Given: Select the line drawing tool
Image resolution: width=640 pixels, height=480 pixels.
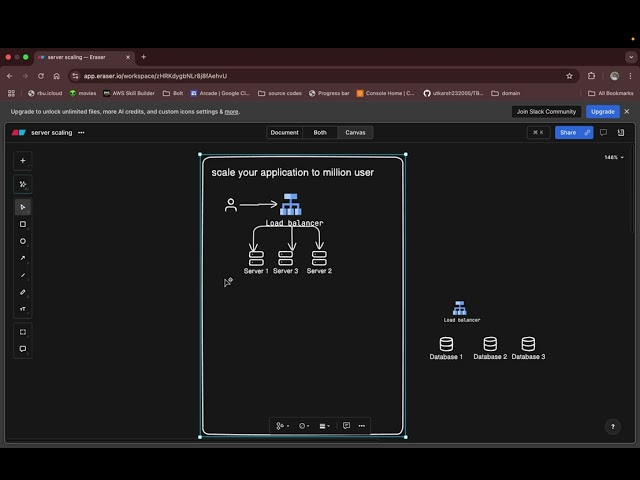Looking at the screenshot, I should click(x=23, y=275).
